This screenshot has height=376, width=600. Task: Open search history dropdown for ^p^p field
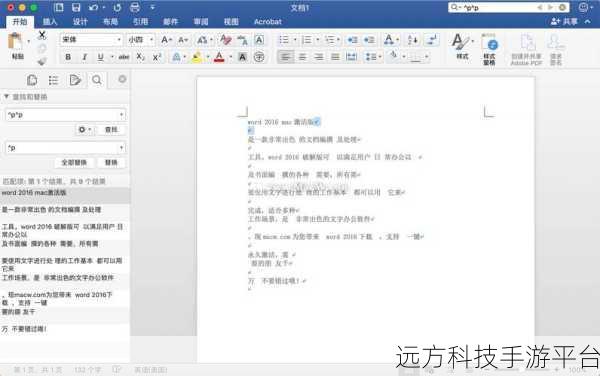click(121, 114)
